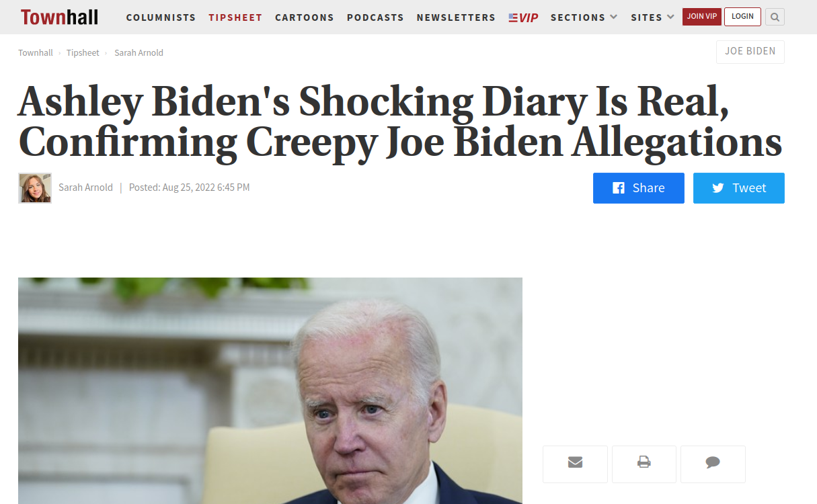Click the Joe Biden tag

coord(750,52)
